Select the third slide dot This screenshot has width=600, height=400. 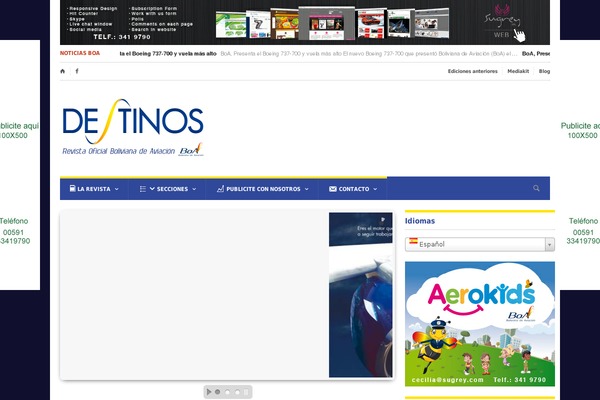(237, 392)
